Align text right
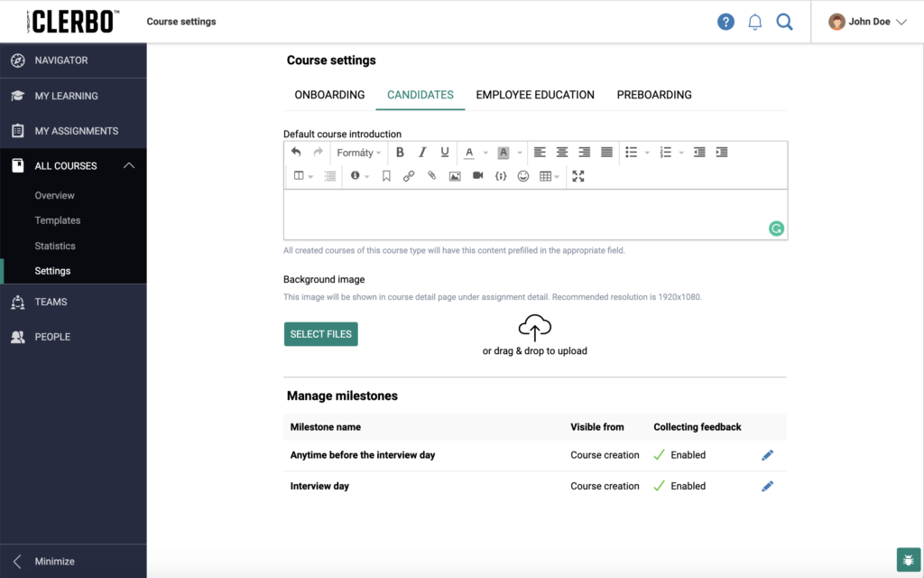The width and height of the screenshot is (924, 578). click(584, 152)
